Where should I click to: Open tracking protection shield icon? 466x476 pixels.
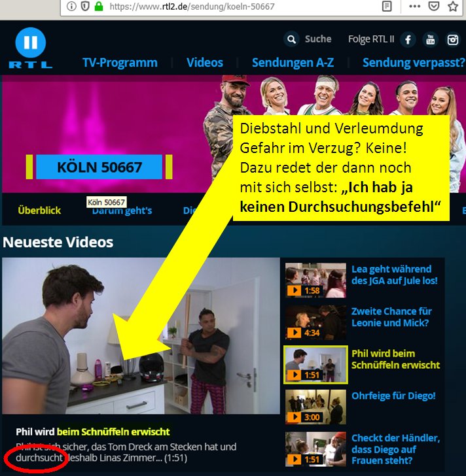click(85, 6)
